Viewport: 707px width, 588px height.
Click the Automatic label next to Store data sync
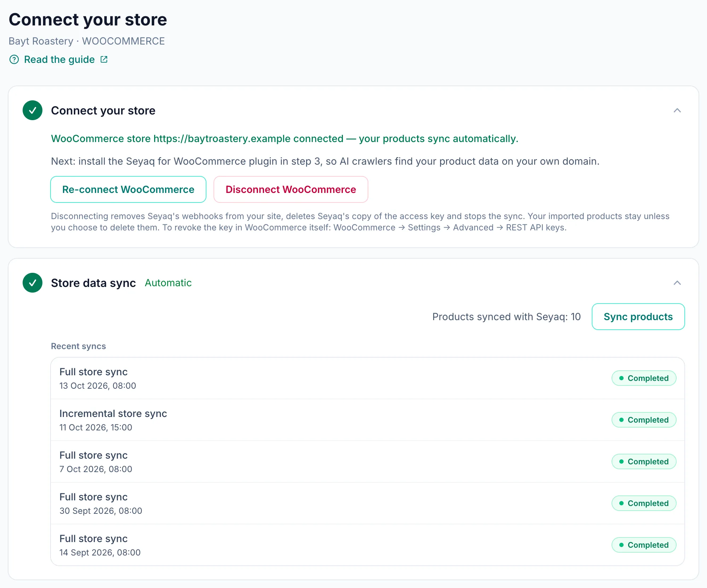pos(168,283)
